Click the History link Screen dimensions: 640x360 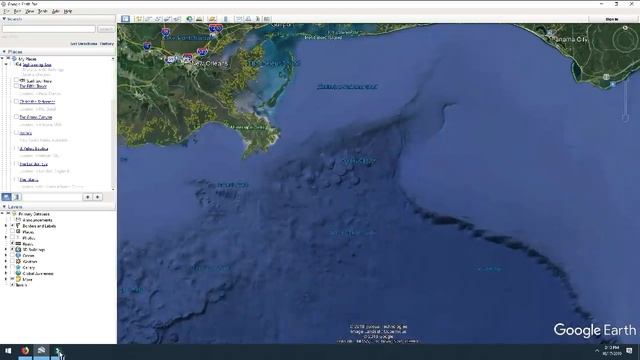tap(107, 44)
